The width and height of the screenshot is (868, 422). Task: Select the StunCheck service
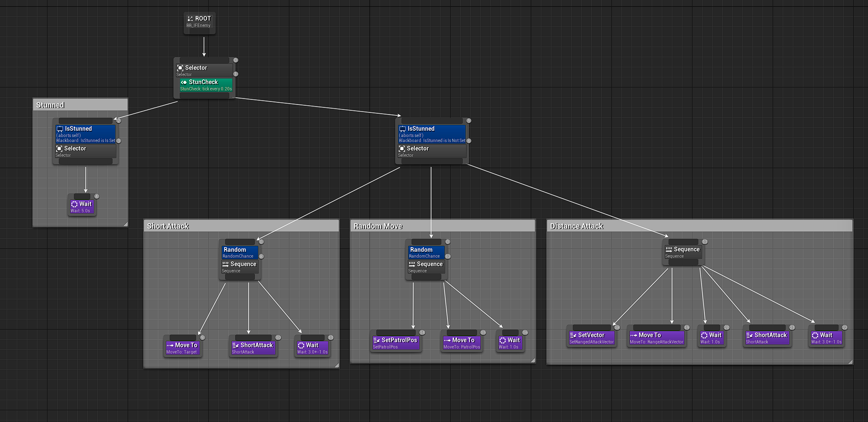(x=206, y=85)
